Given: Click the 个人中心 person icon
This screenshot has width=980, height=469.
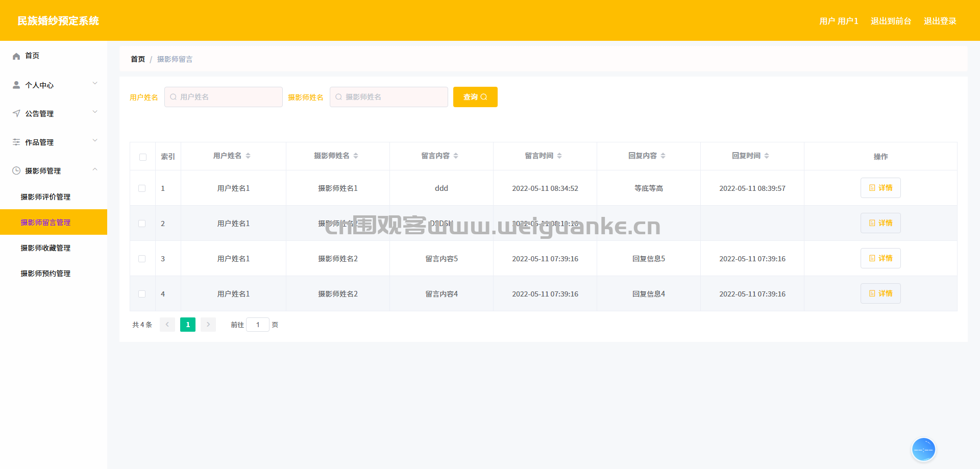Looking at the screenshot, I should (x=16, y=85).
